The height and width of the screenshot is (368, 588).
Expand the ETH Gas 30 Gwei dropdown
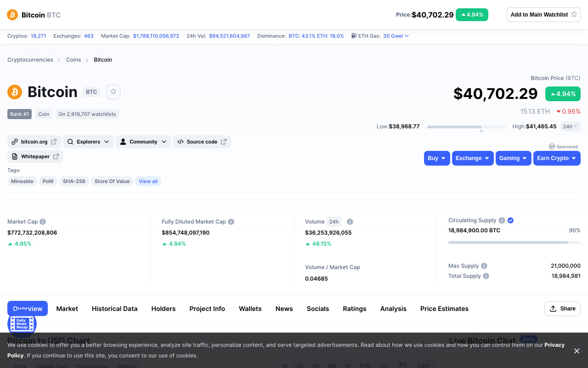(396, 36)
